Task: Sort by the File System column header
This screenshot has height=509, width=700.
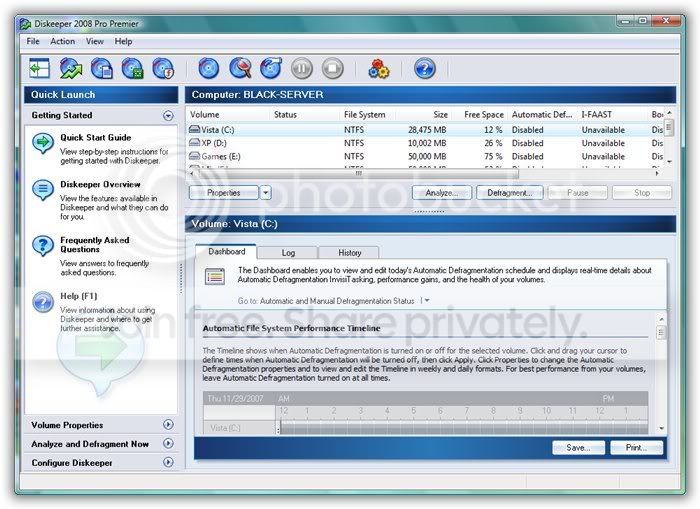Action: pos(368,115)
